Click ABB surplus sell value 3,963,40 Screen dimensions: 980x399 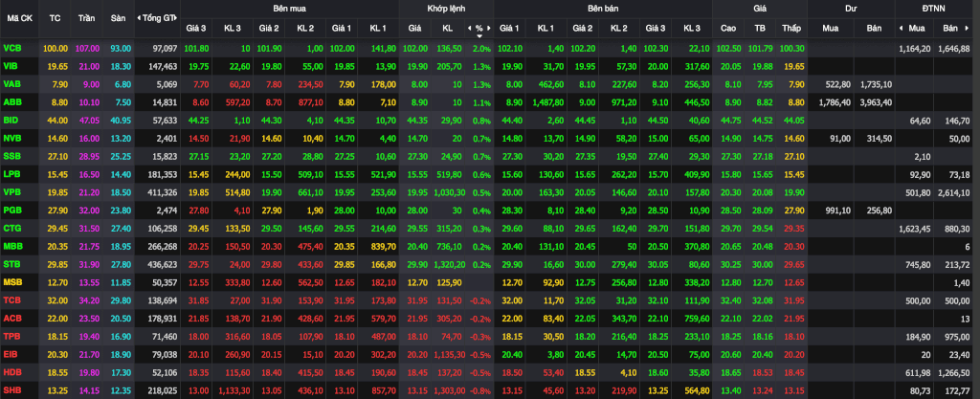[875, 101]
